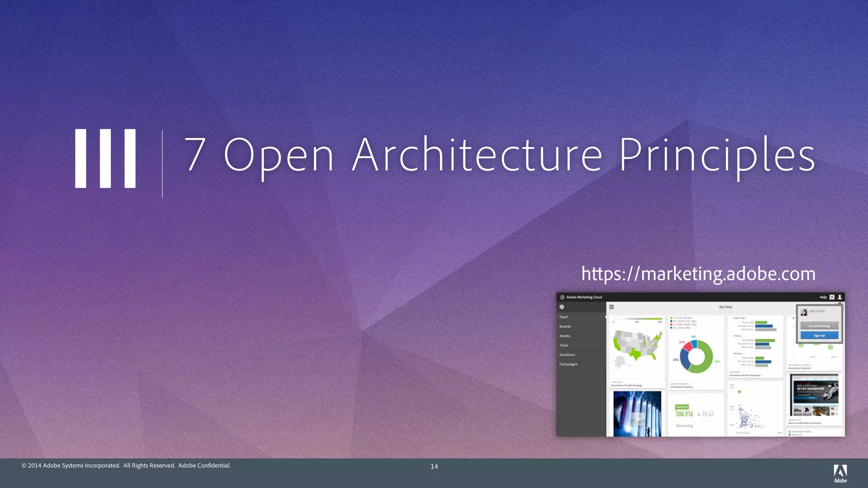Click the crossed-circle icon atop the sidebar
Viewport: 868px width, 488px height.
coord(562,307)
